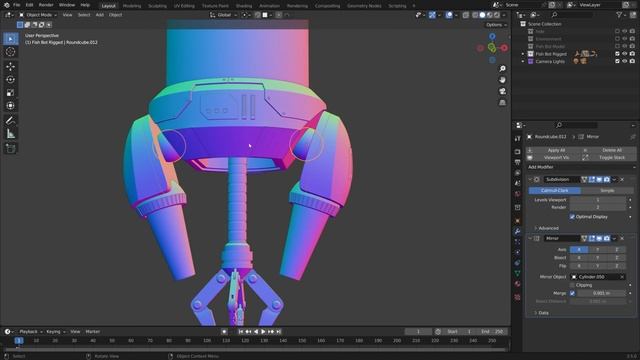
Task: Open the Modifier properties wrench tab
Action: (x=518, y=231)
